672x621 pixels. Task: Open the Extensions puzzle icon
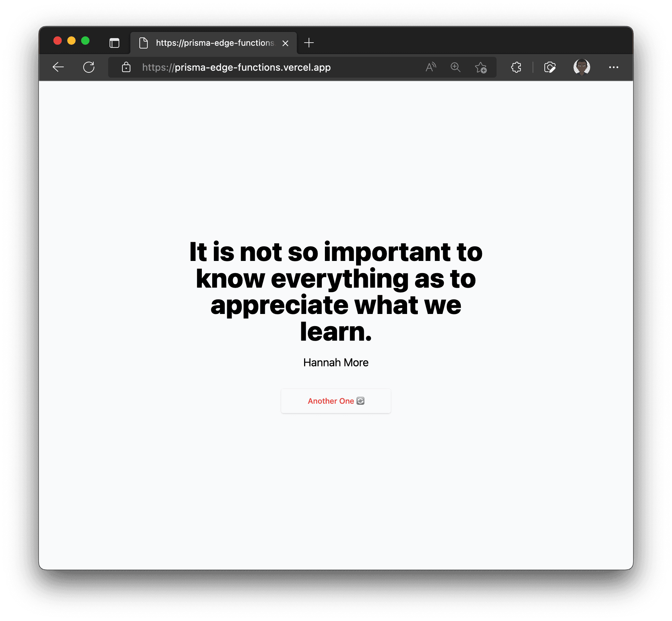click(516, 67)
